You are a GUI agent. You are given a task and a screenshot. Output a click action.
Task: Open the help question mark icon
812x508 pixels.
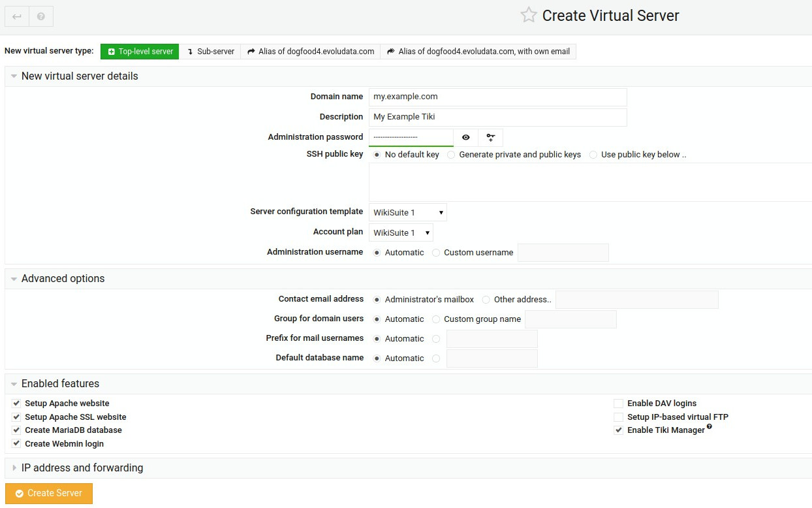[41, 16]
